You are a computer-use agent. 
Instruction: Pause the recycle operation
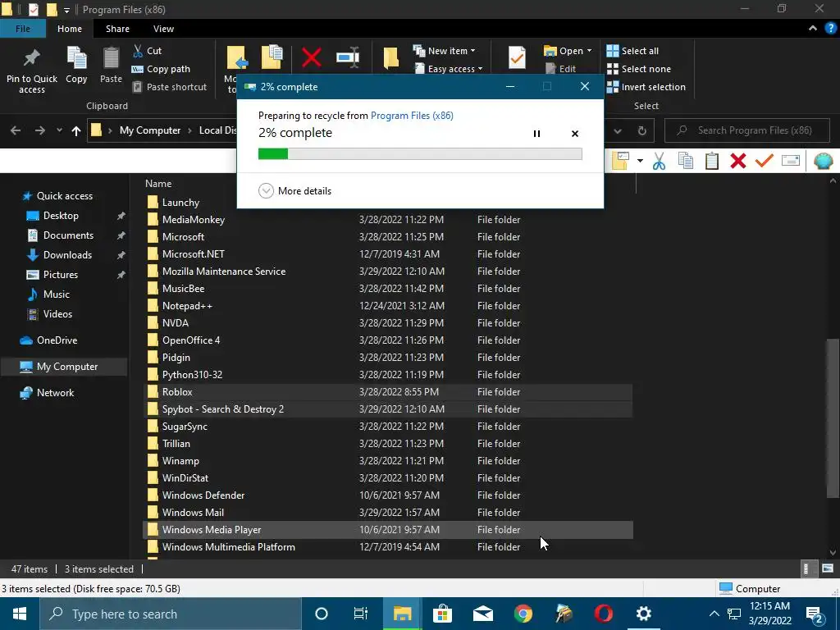coord(536,134)
